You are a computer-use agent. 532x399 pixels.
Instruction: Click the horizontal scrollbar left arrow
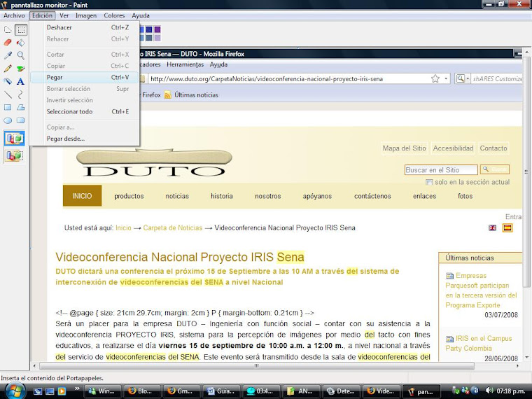click(x=34, y=366)
